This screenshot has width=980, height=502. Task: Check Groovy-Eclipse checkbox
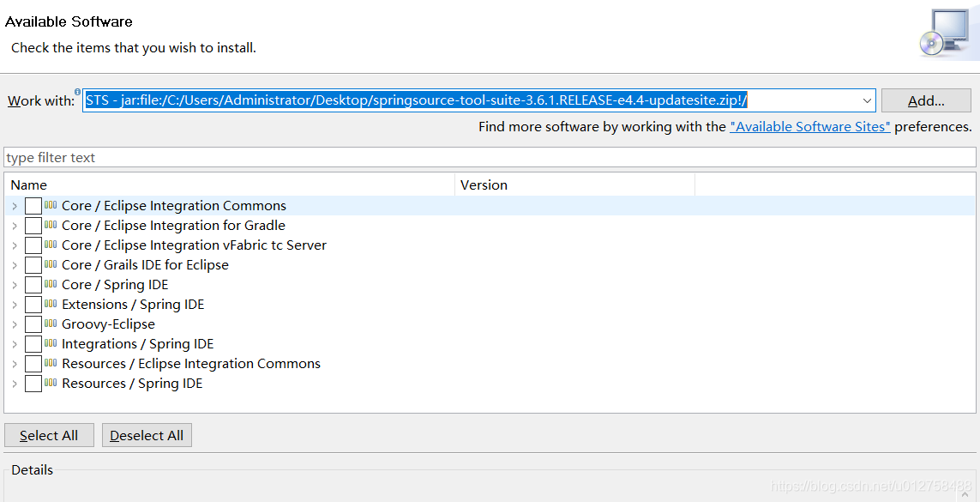click(x=33, y=324)
